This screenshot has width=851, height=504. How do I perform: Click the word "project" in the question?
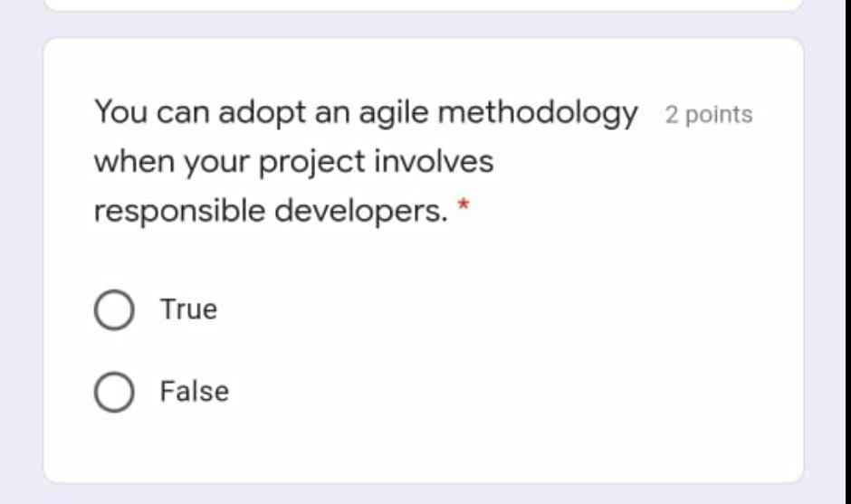point(312,163)
